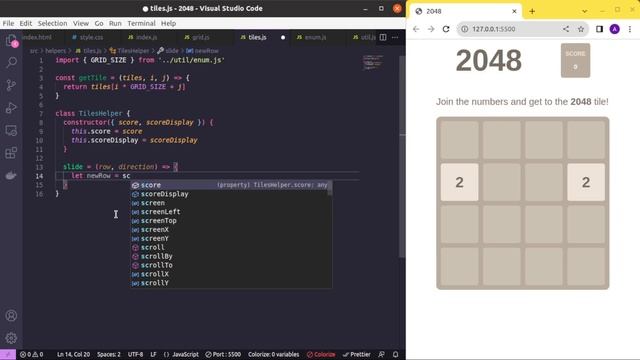Image resolution: width=640 pixels, height=360 pixels.
Task: Open a new Chrome tab
Action: click(532, 11)
